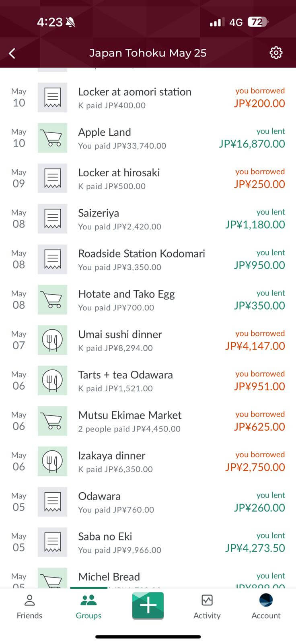Tap the dining icon for Izakaya dinner

pyautogui.click(x=52, y=461)
